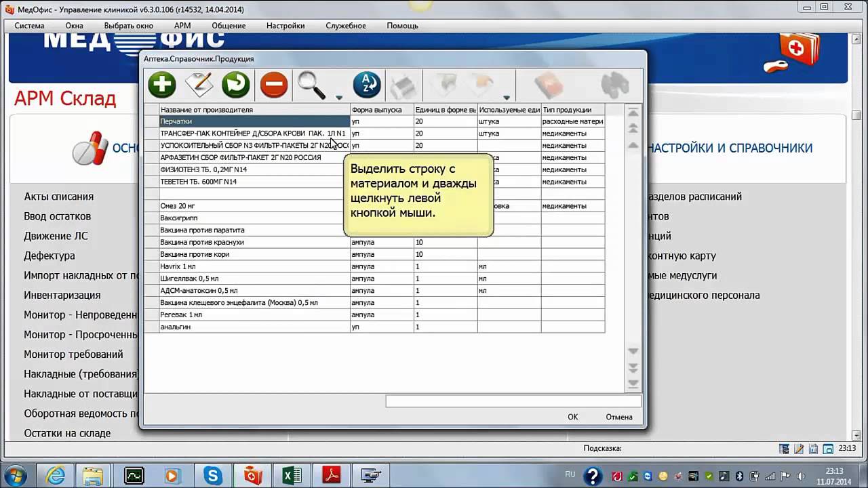Open the Система menu
The image size is (868, 488).
[29, 26]
